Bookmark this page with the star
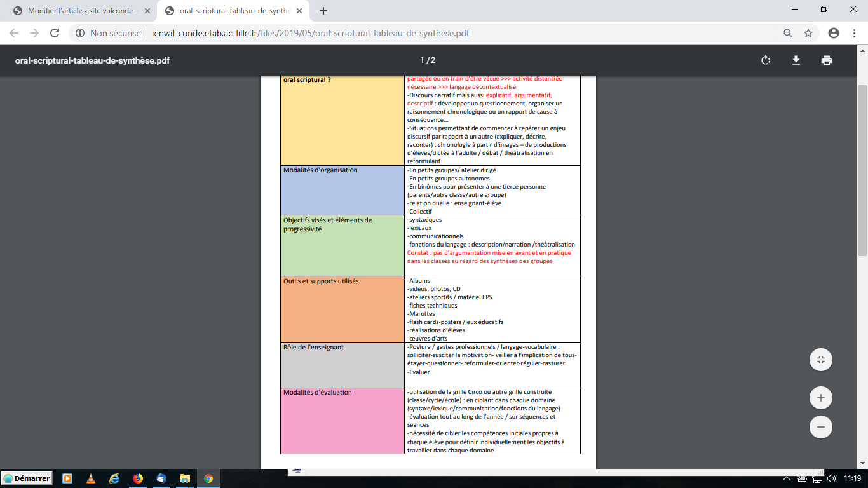868x488 pixels. [x=808, y=33]
